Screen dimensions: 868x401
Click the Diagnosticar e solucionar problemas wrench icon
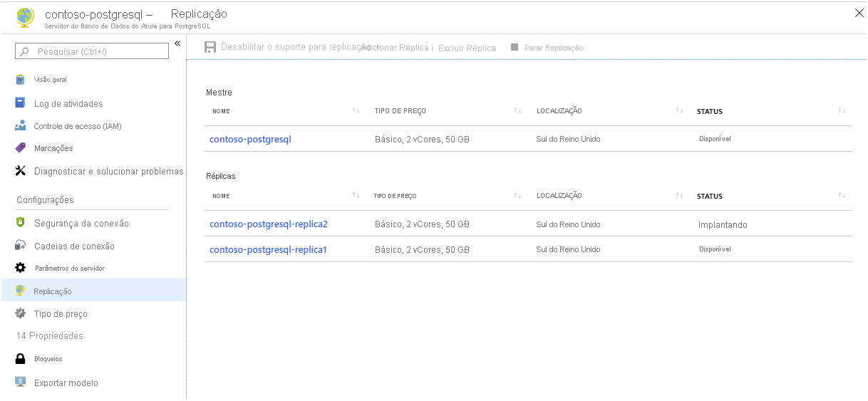(x=21, y=171)
